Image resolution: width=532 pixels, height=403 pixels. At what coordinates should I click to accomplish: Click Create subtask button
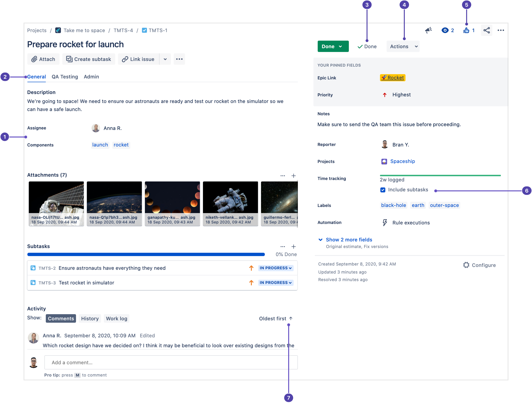pos(89,59)
